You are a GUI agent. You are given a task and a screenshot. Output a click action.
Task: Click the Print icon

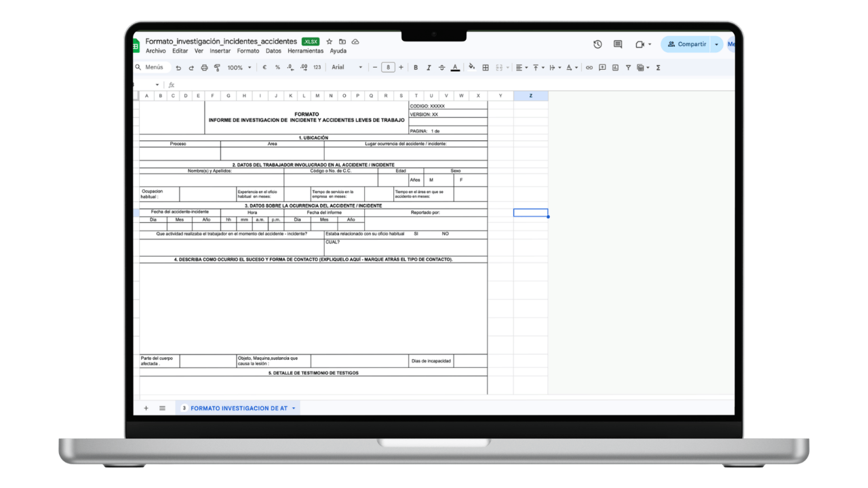pyautogui.click(x=204, y=67)
